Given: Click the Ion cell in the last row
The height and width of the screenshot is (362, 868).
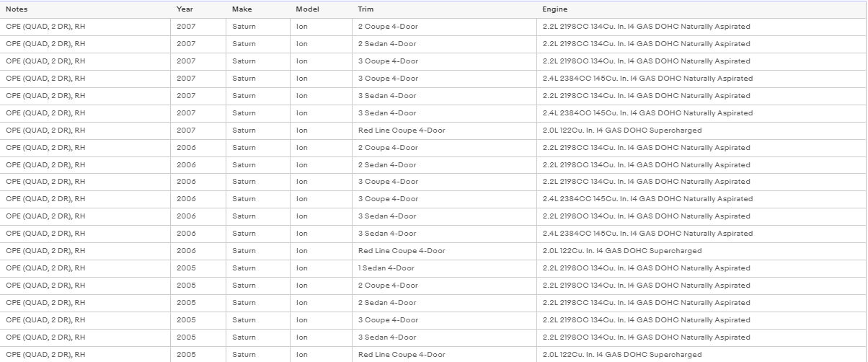Looking at the screenshot, I should tap(322, 355).
